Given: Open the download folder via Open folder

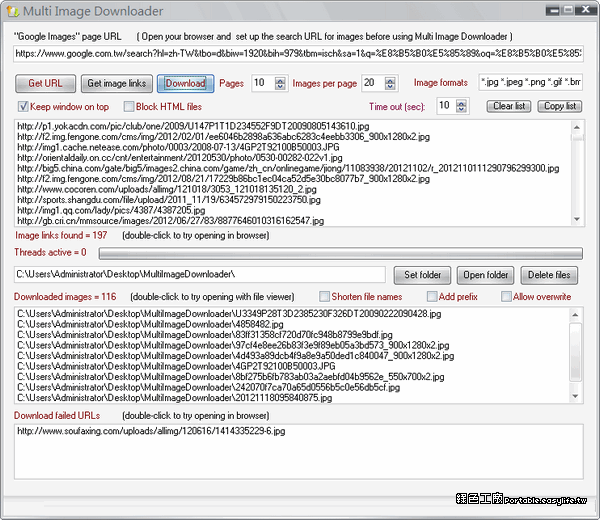Looking at the screenshot, I should 485,275.
